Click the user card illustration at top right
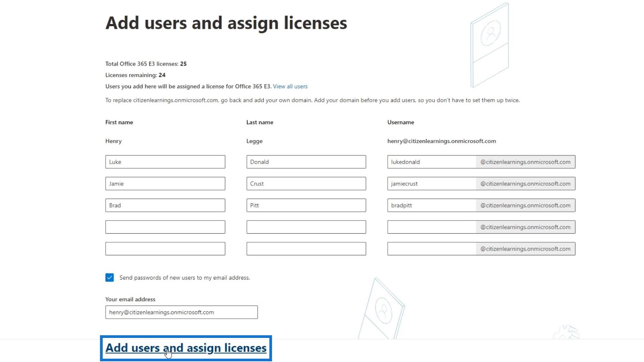This screenshot has height=362, width=644. pyautogui.click(x=490, y=45)
